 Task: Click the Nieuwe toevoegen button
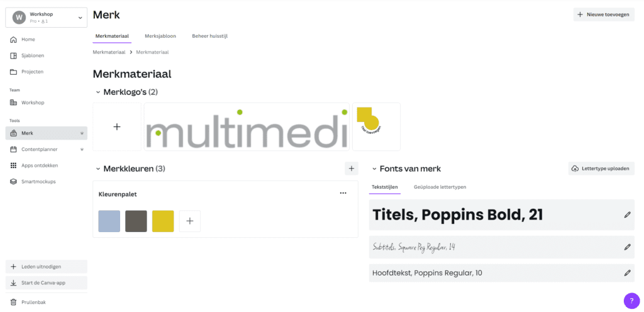(x=604, y=14)
